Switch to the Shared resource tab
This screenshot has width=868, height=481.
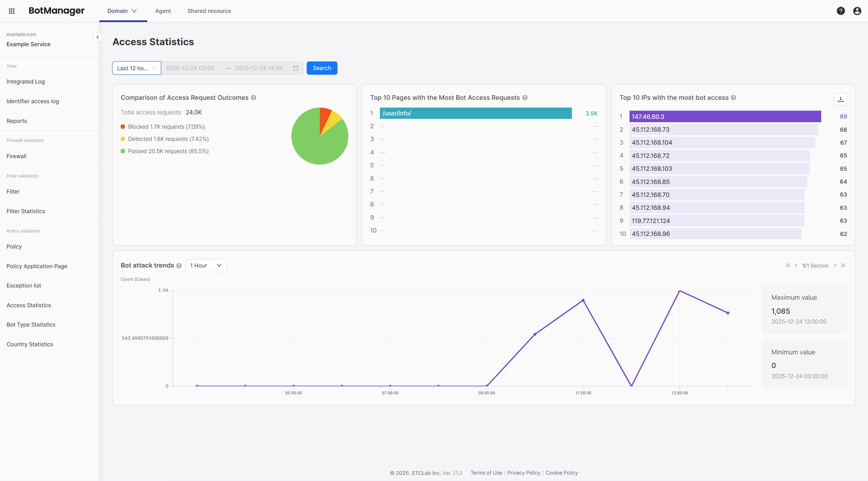(x=209, y=11)
